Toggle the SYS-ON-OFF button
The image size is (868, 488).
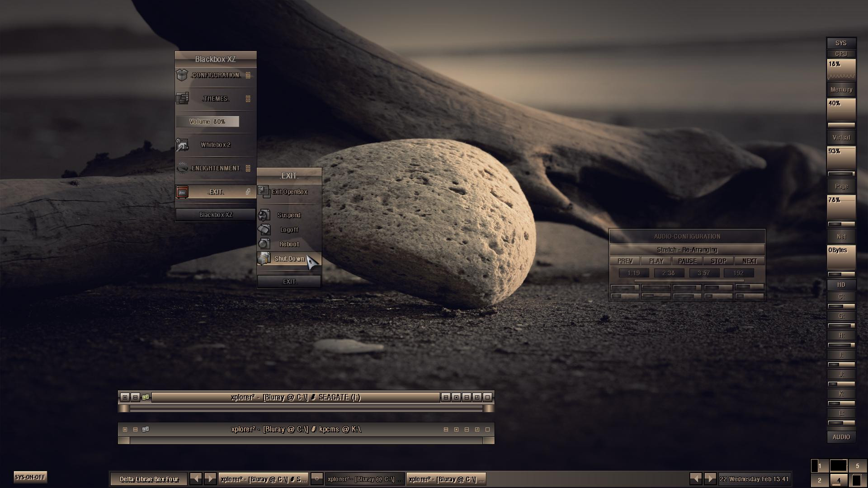[x=30, y=477]
